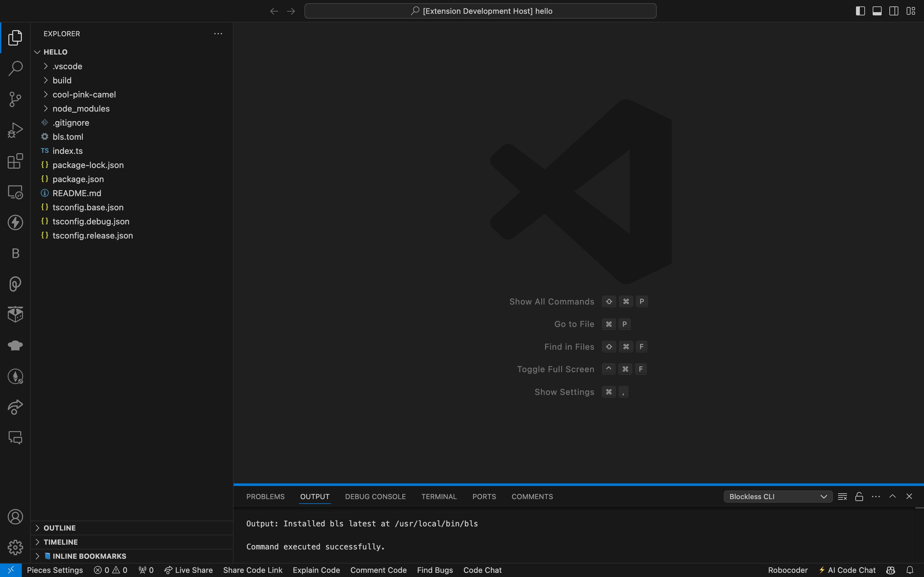Click the Find Bugs button in status bar
The image size is (924, 577).
click(435, 570)
